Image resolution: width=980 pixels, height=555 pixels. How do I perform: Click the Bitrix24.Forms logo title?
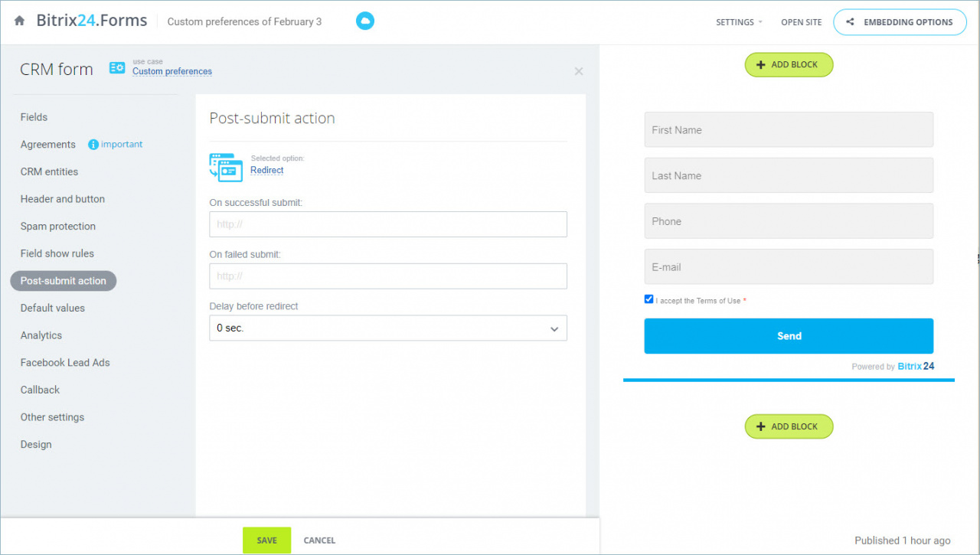[x=92, y=21]
